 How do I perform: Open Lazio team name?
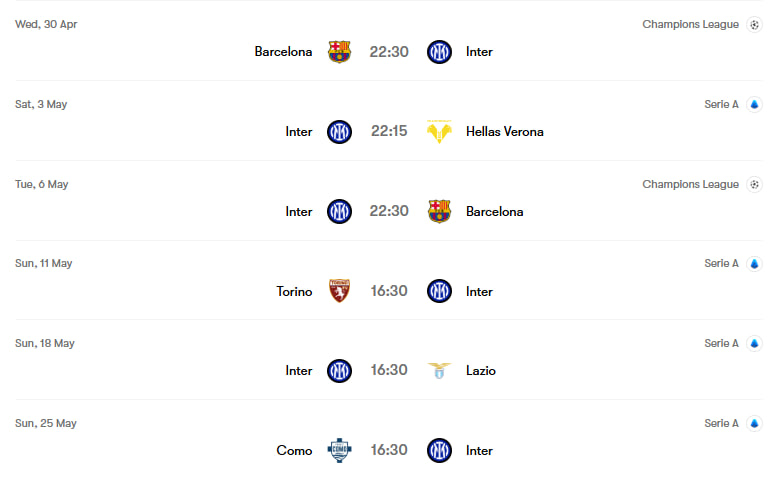click(480, 371)
